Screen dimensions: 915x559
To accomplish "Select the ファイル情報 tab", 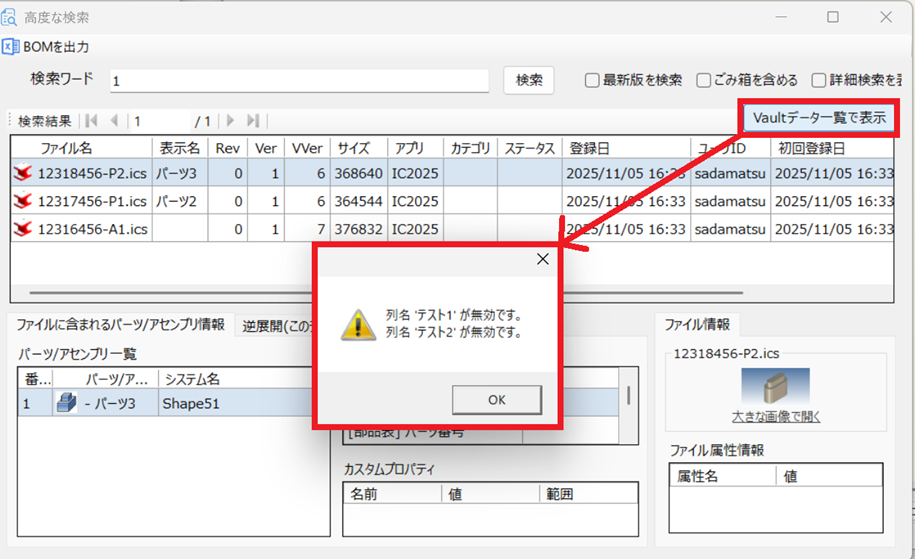I will [697, 324].
